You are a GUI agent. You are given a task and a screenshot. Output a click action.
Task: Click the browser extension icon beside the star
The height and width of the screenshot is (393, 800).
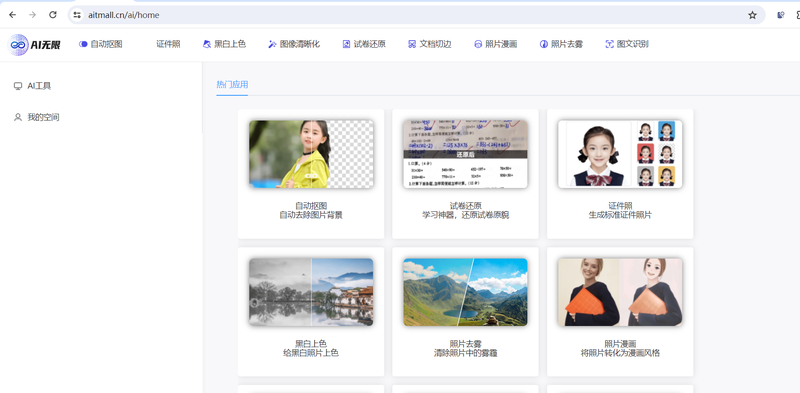pyautogui.click(x=781, y=15)
